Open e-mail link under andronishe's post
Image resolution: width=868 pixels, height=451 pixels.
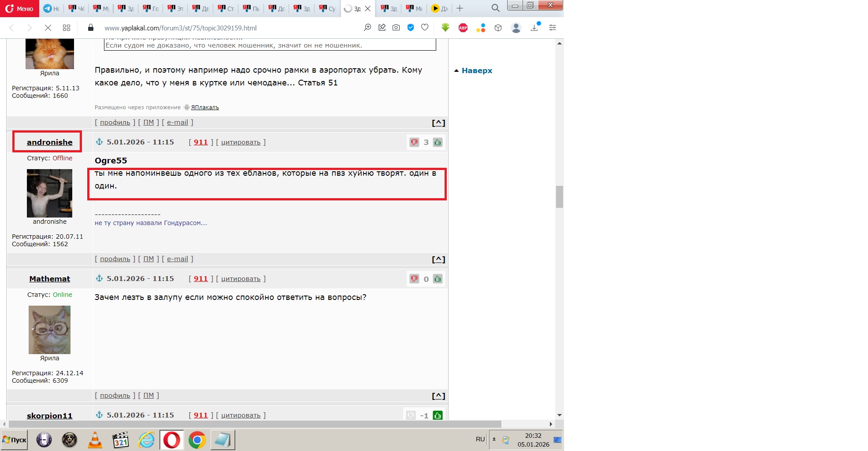point(178,259)
